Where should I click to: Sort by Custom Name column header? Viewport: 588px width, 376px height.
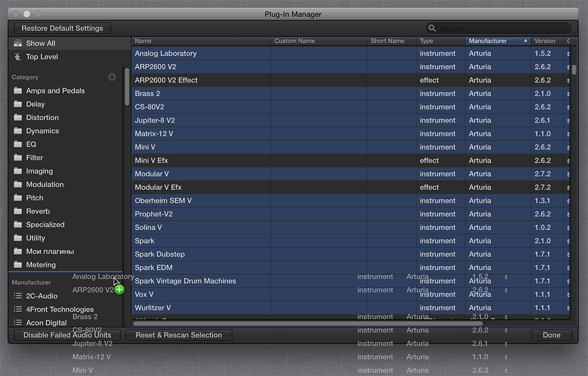[x=319, y=41]
